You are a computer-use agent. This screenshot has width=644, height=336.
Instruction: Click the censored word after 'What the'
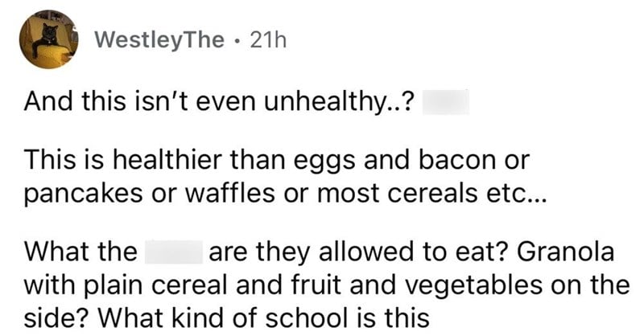pos(174,252)
